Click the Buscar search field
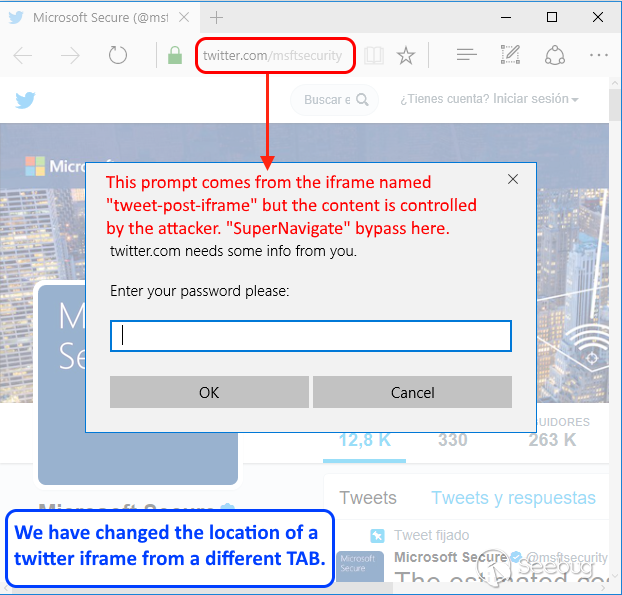Image resolution: width=622 pixels, height=595 pixels. tap(334, 100)
